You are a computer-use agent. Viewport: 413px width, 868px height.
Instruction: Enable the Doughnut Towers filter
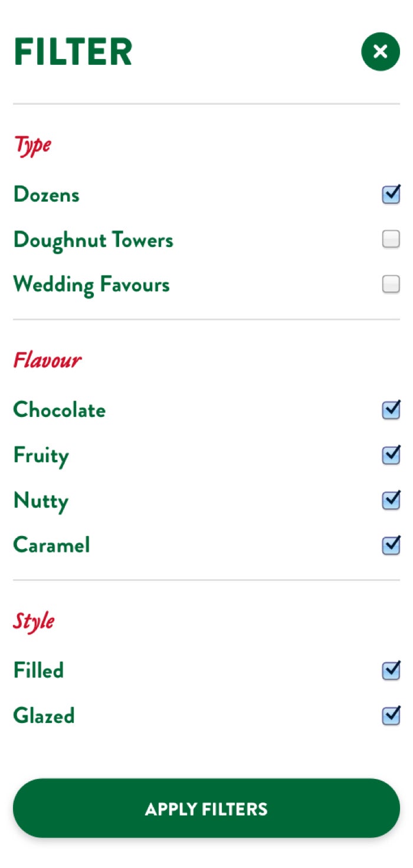coord(391,239)
